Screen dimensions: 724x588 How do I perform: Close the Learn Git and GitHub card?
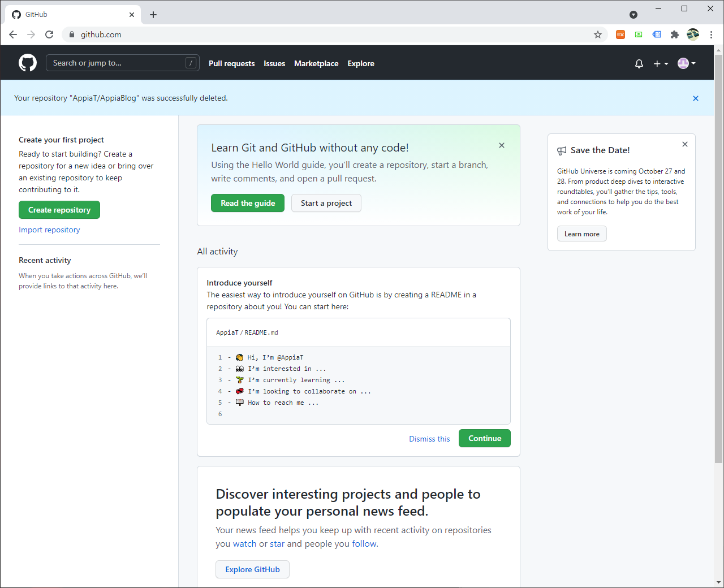click(502, 145)
